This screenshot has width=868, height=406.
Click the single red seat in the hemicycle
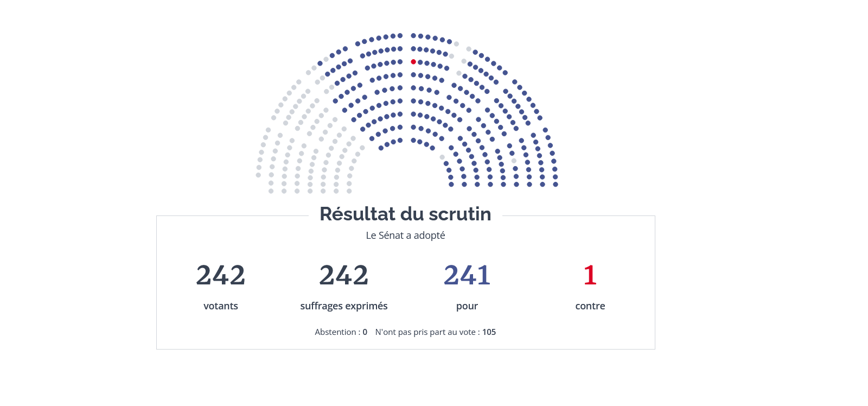pos(413,62)
